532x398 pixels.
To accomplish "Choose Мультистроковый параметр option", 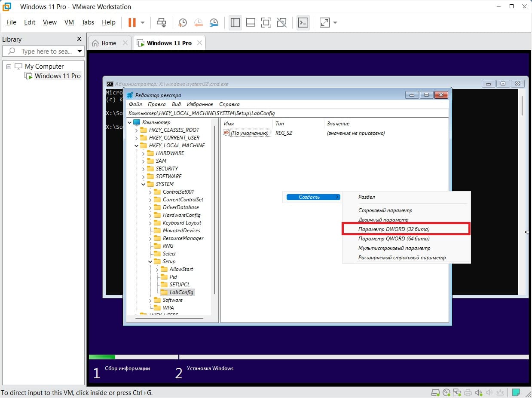I will (406, 248).
